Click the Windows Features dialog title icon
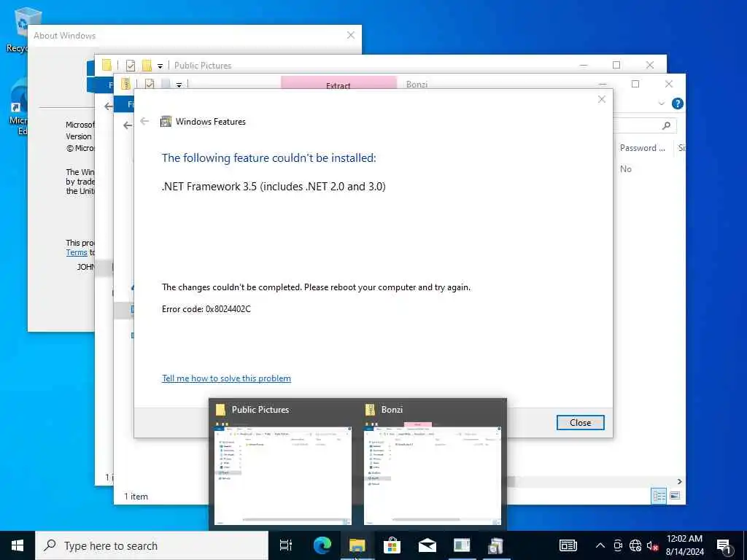The height and width of the screenshot is (560, 747). click(166, 122)
